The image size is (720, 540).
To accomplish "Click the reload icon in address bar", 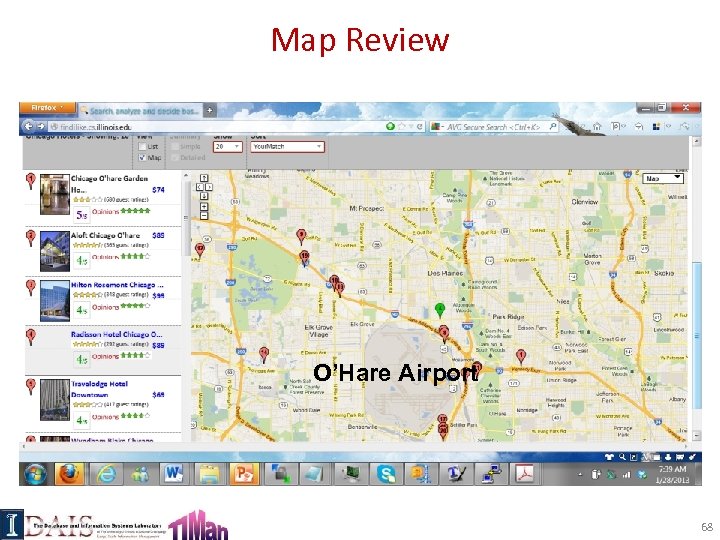I will pos(420,126).
